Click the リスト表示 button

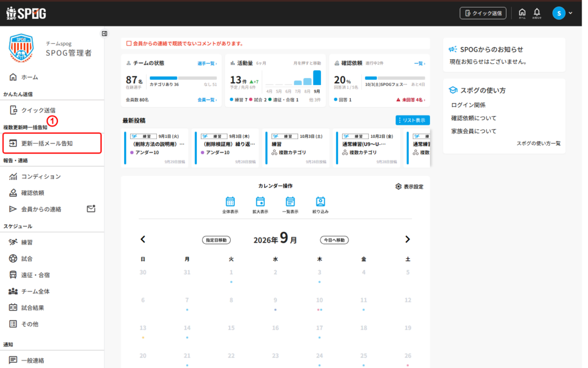pos(412,120)
